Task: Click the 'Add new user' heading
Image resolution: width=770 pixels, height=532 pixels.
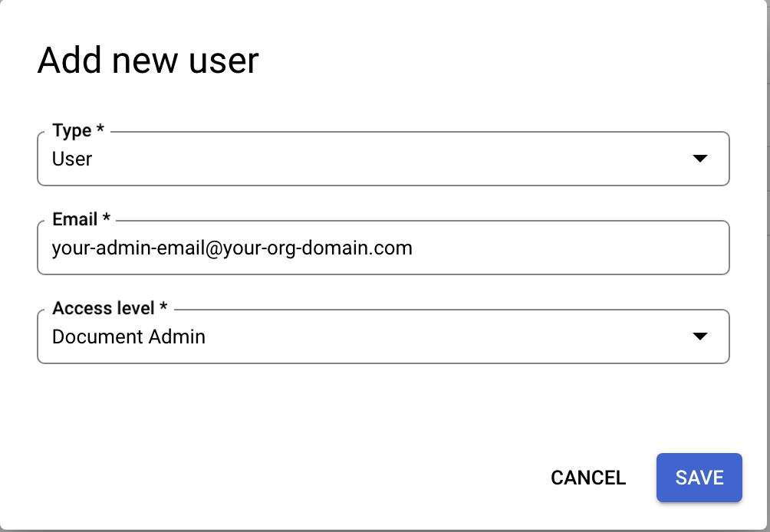Action: [148, 60]
